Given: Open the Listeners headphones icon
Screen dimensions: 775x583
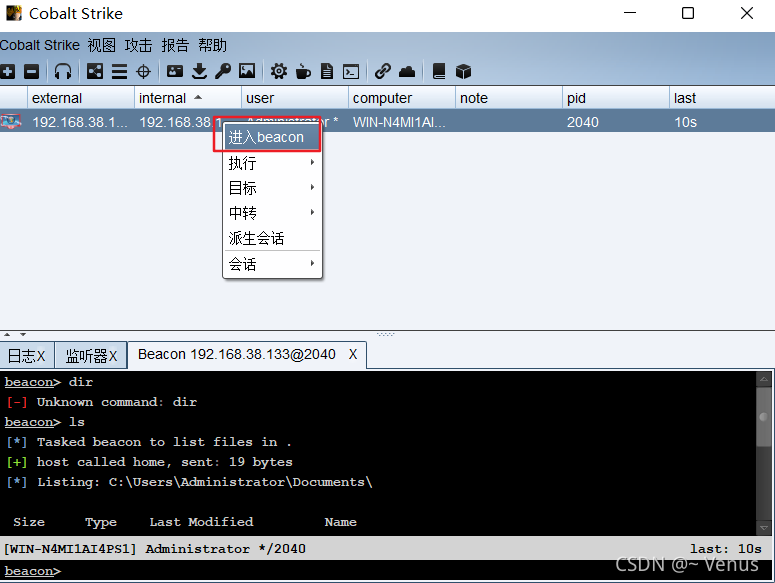Looking at the screenshot, I should click(63, 72).
